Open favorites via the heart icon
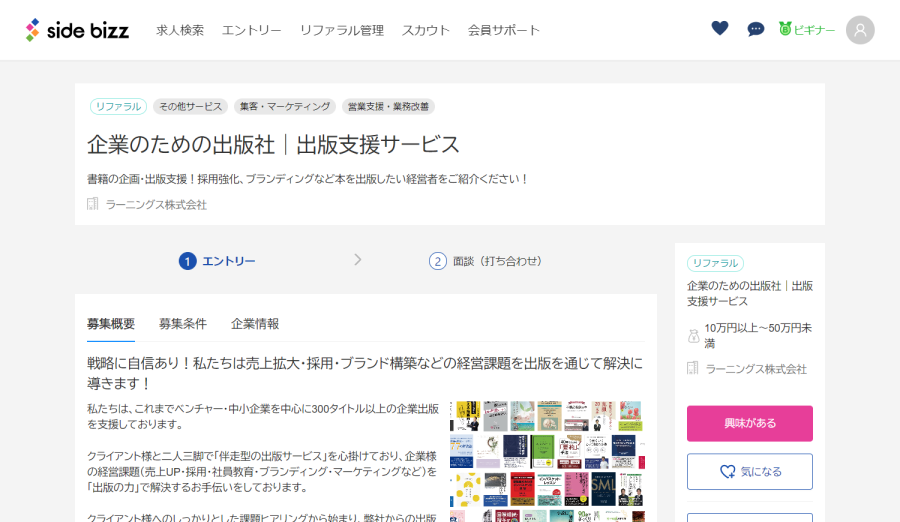Viewport: 900px width, 522px height. point(720,28)
